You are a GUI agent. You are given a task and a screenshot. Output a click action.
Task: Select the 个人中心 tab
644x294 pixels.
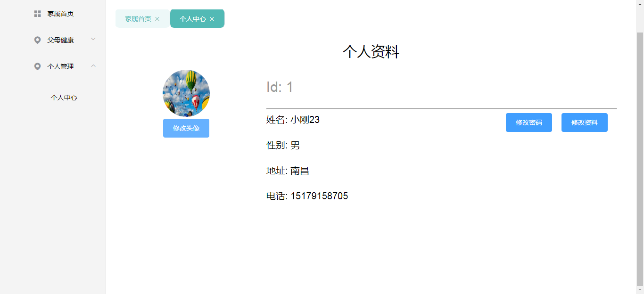click(192, 19)
